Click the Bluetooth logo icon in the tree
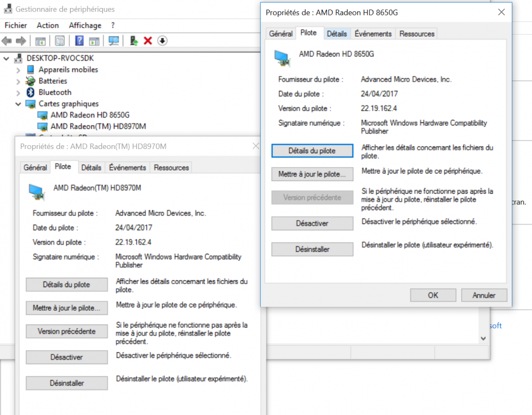Screen dimensions: 532x415 coord(30,92)
